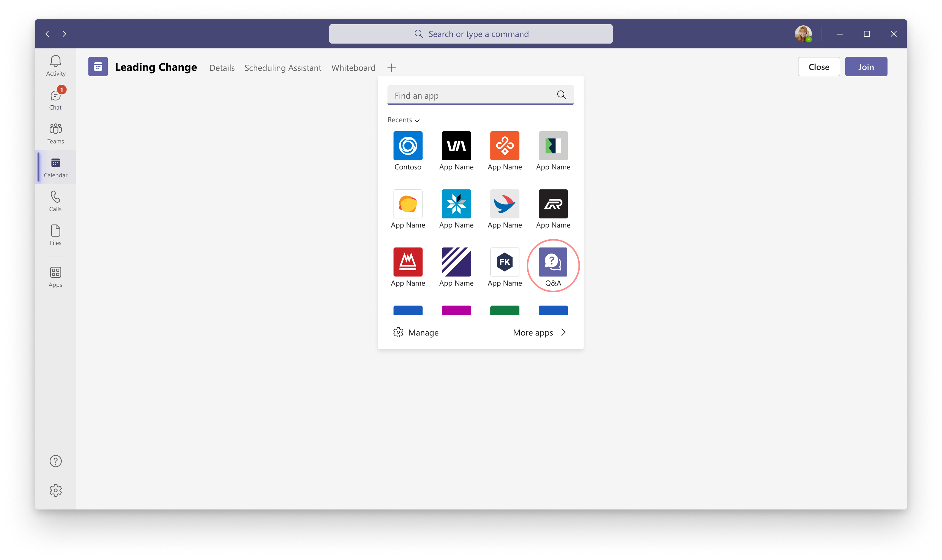Click the Close meeting button
Screen dimensions: 942x560
818,67
